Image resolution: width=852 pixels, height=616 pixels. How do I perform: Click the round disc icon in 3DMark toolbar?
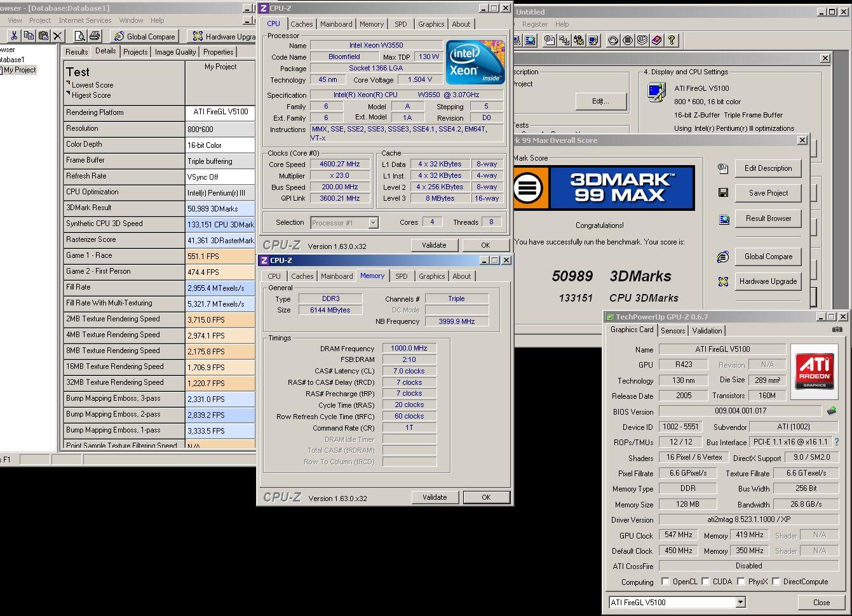coord(613,40)
